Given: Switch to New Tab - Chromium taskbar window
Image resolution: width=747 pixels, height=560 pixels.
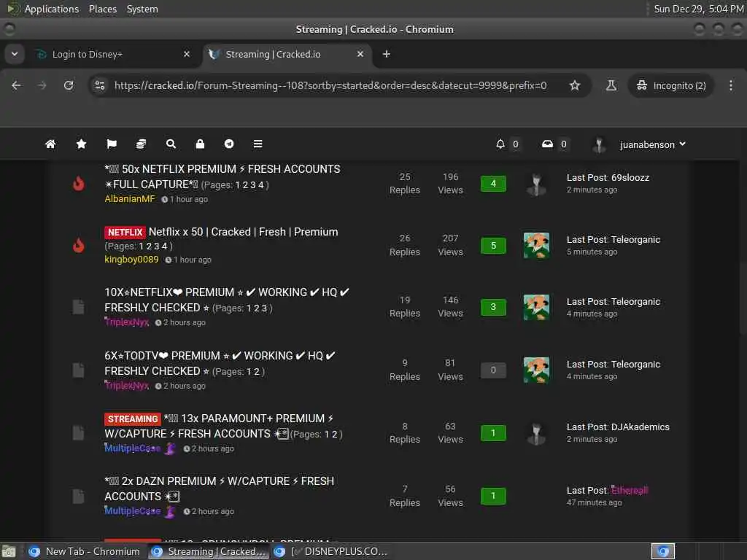Looking at the screenshot, I should 83,551.
